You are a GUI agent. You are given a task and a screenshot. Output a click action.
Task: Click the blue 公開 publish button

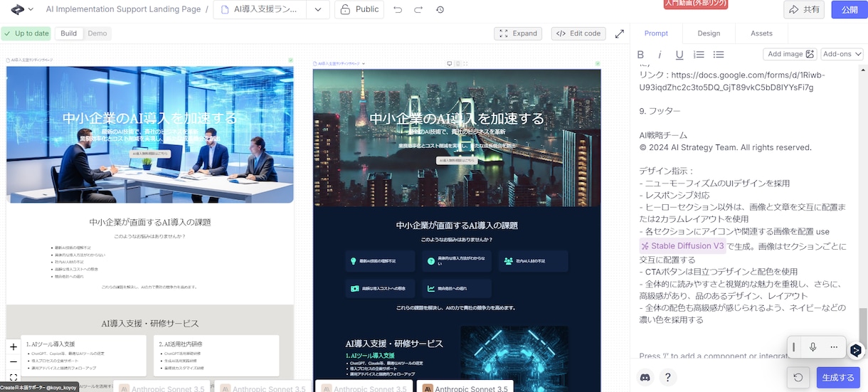[850, 10]
